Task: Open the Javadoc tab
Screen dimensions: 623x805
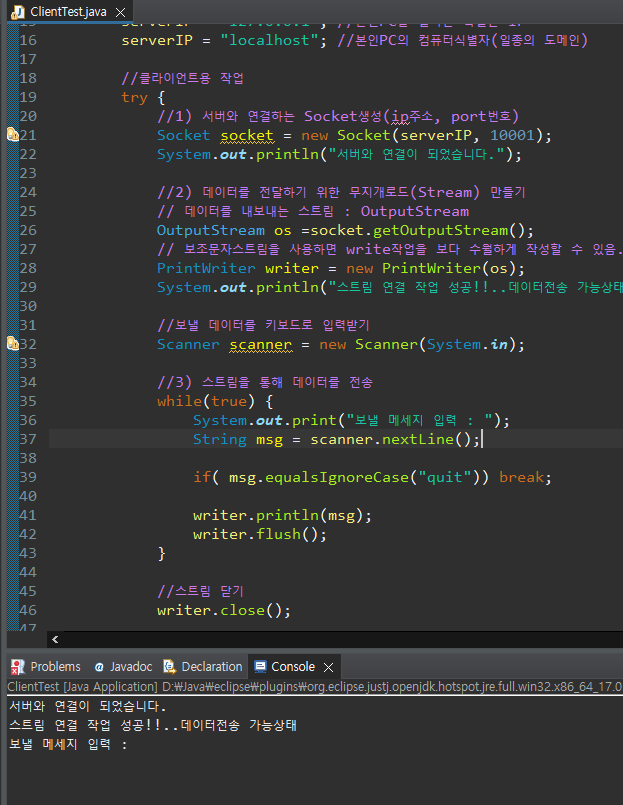Action: pyautogui.click(x=124, y=666)
